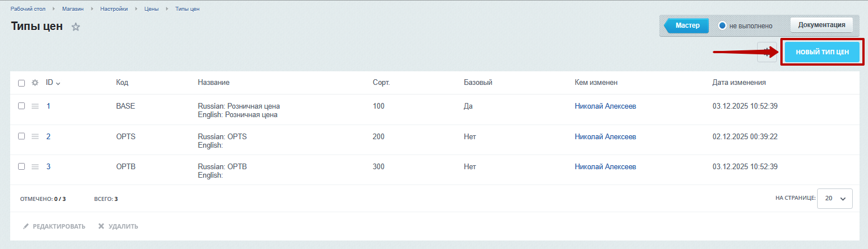Open grid column settings gear in table header
This screenshot has height=249, width=868.
[35, 83]
